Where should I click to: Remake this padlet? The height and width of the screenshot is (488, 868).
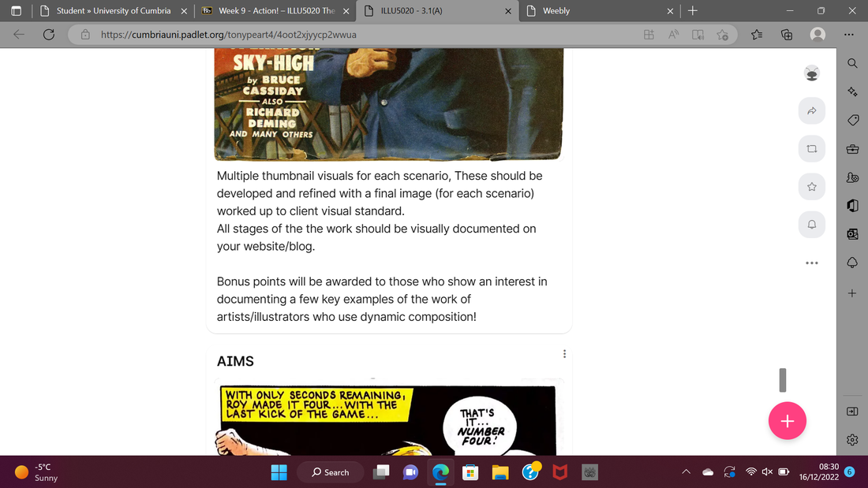pos(811,149)
